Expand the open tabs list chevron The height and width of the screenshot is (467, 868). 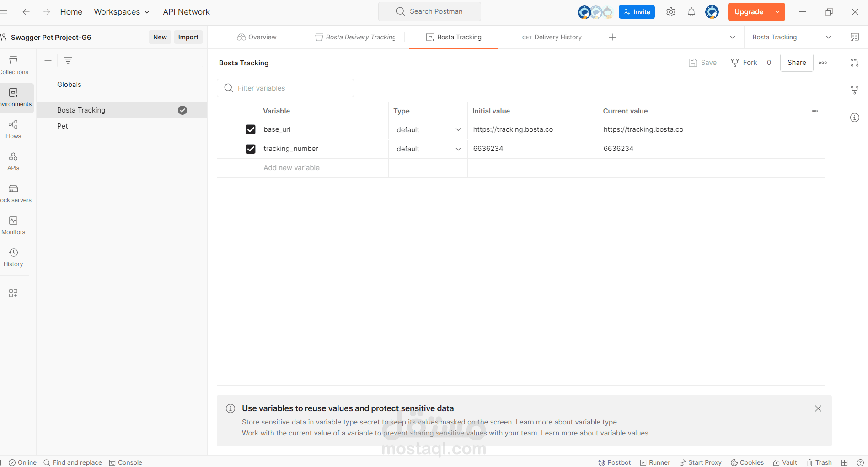click(x=733, y=37)
